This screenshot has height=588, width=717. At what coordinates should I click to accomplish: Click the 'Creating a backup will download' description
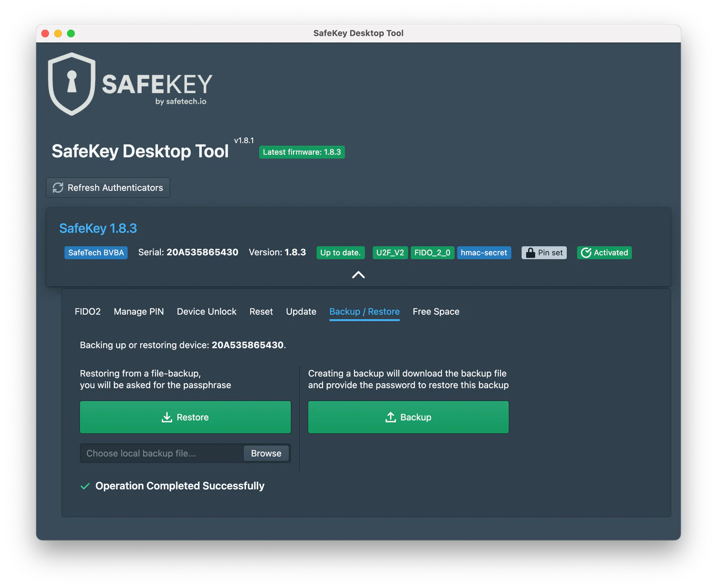[x=408, y=379]
